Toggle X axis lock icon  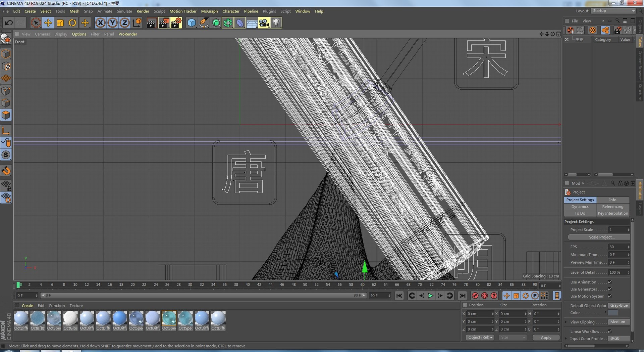point(100,23)
